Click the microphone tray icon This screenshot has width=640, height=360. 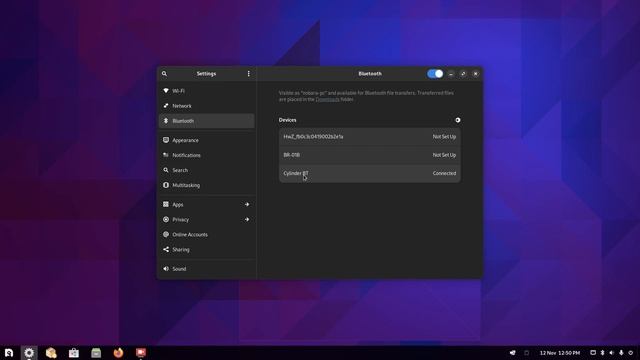pyautogui.click(x=621, y=353)
